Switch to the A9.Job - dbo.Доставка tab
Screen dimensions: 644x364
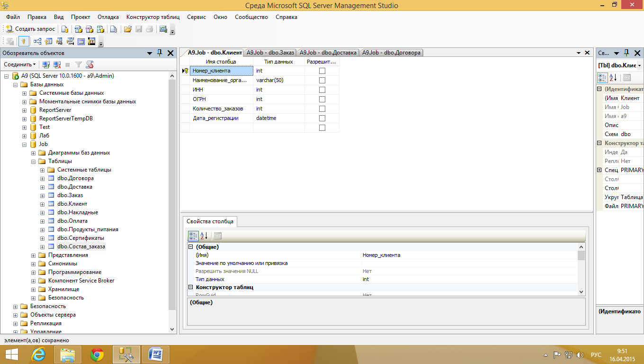pyautogui.click(x=328, y=53)
